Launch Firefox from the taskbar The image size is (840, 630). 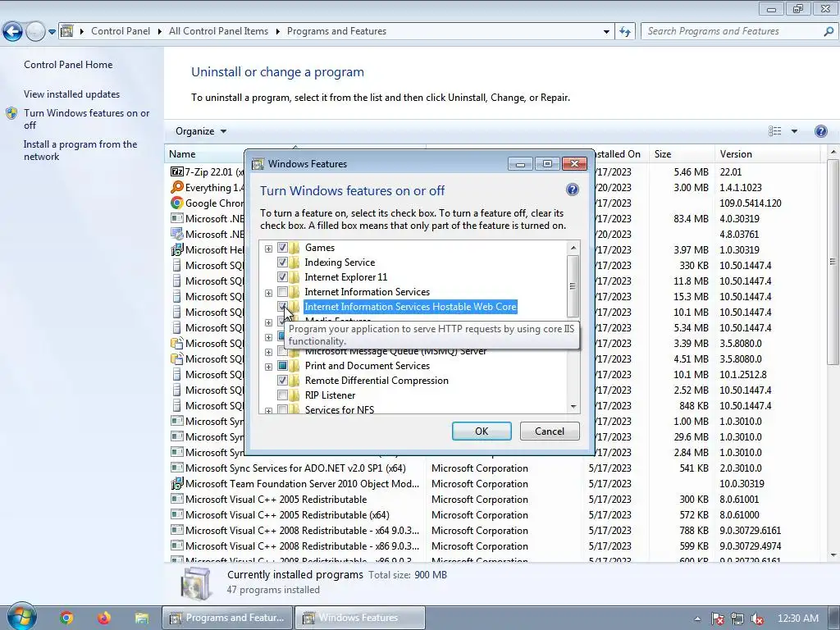[104, 619]
